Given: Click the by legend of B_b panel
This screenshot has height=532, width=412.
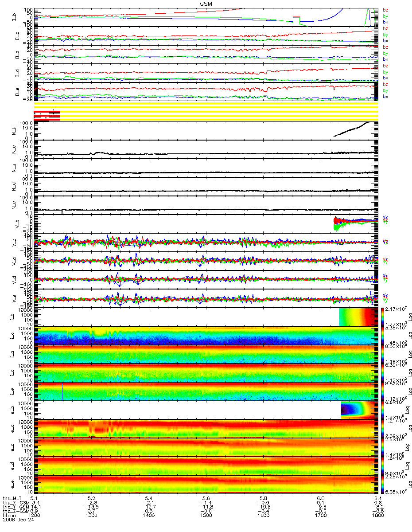Looking at the screenshot, I should click(385, 16).
